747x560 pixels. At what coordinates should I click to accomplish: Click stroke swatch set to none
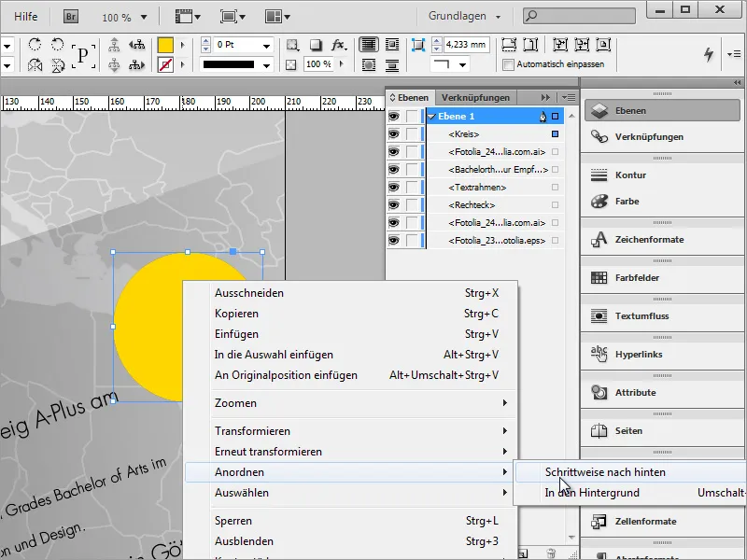point(165,64)
